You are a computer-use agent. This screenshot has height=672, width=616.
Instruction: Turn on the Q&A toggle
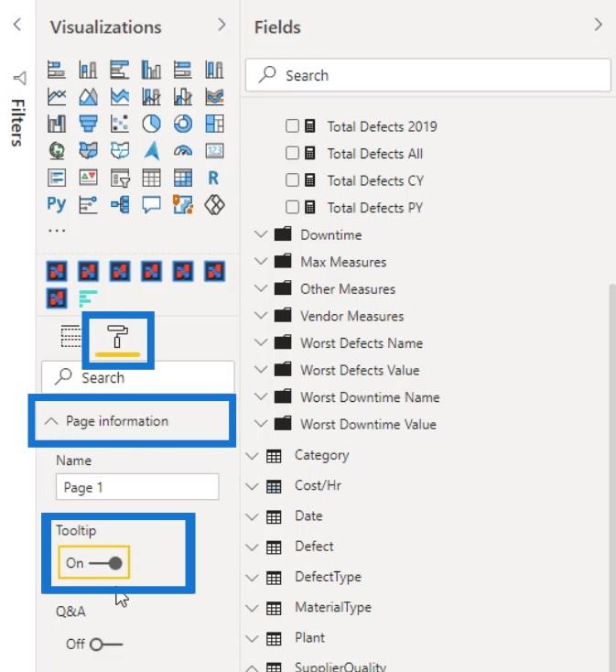(106, 645)
